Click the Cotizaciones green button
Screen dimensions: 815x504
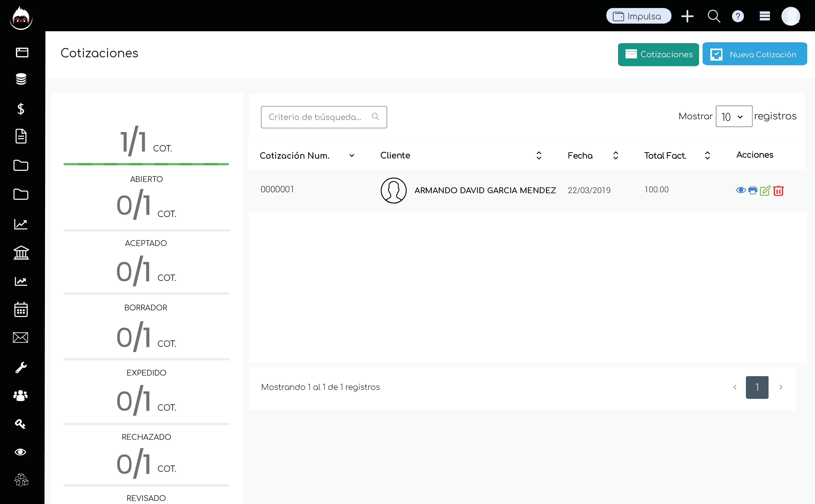pos(658,54)
